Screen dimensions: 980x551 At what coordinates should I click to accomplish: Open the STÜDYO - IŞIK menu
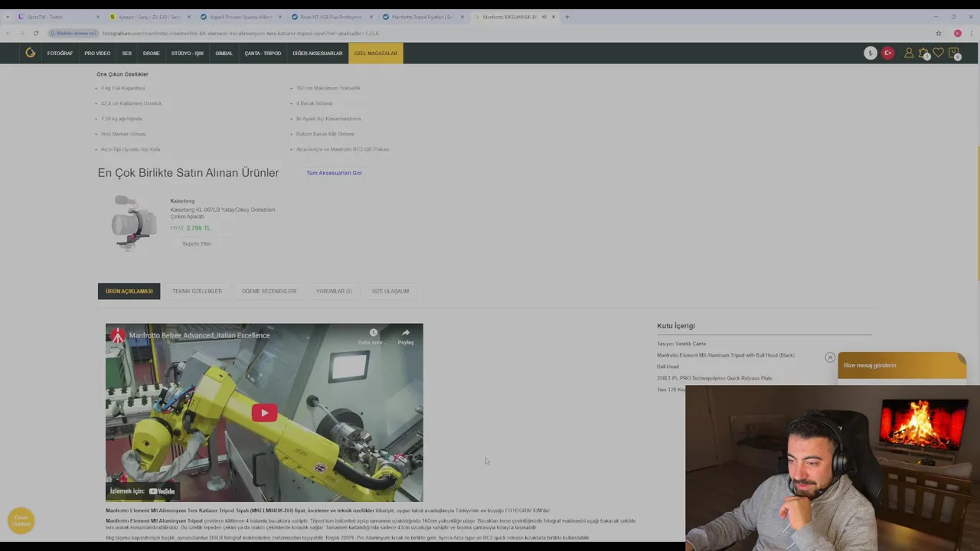(x=188, y=54)
